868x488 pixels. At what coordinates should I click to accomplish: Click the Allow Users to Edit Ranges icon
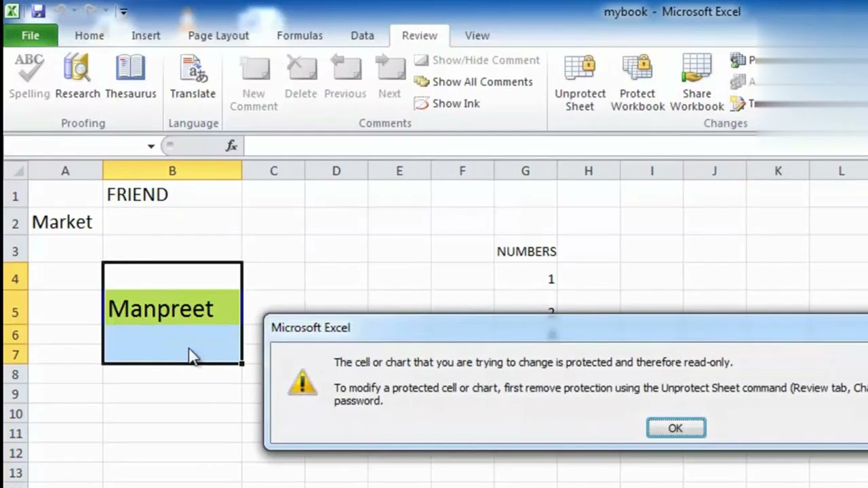point(738,82)
